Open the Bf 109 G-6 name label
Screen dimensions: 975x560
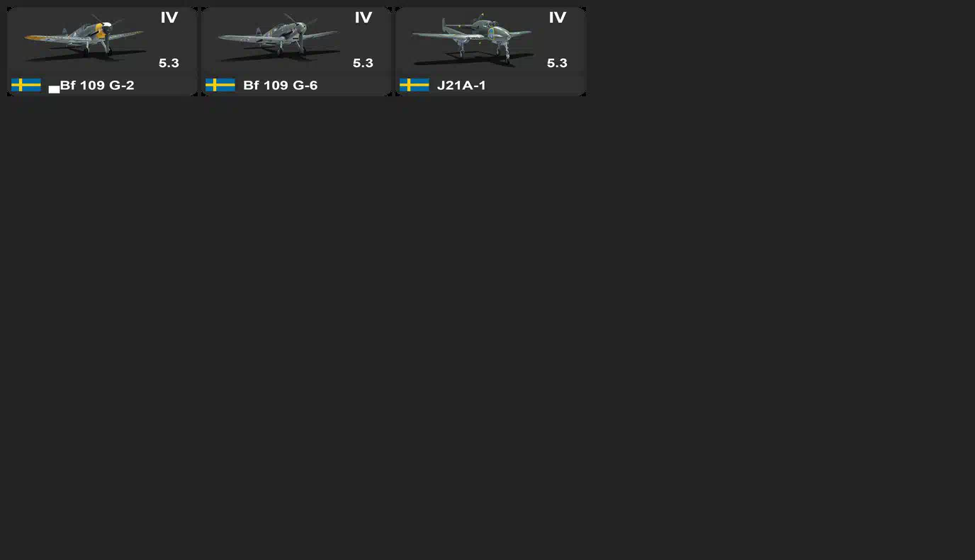(x=280, y=85)
